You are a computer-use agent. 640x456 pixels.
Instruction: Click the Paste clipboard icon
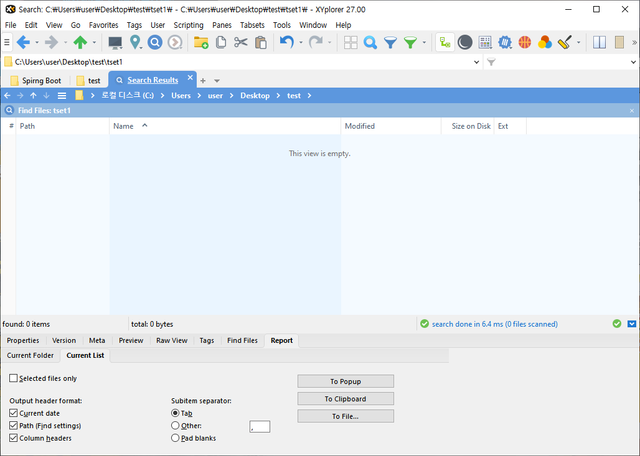pos(261,42)
